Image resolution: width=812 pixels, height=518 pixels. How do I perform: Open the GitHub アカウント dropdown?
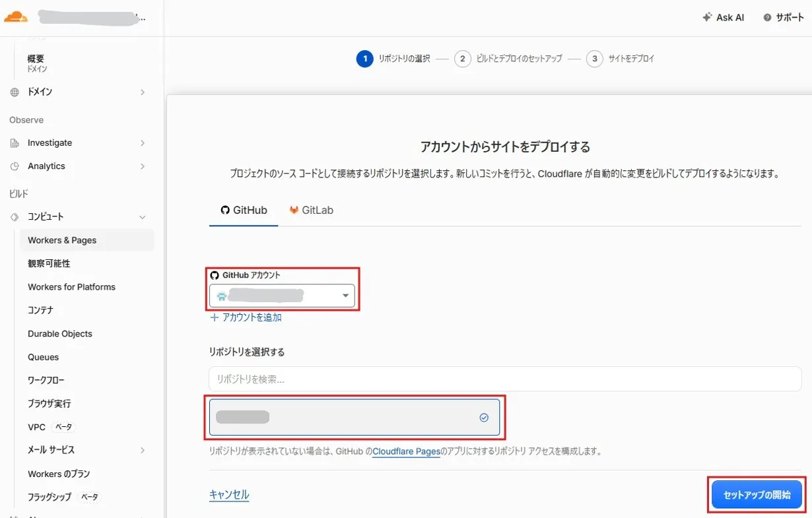pyautogui.click(x=282, y=296)
